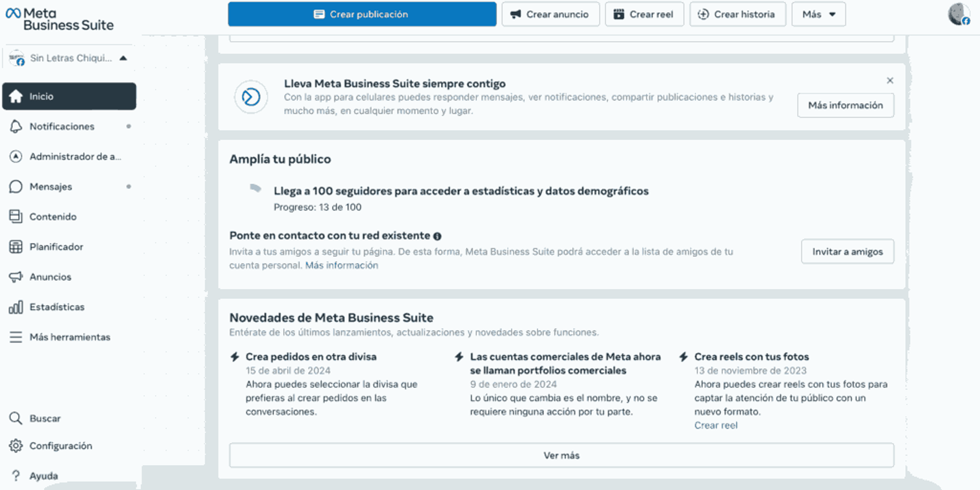Click 'Las cuentas comerciales de Meta' headline

point(565,364)
